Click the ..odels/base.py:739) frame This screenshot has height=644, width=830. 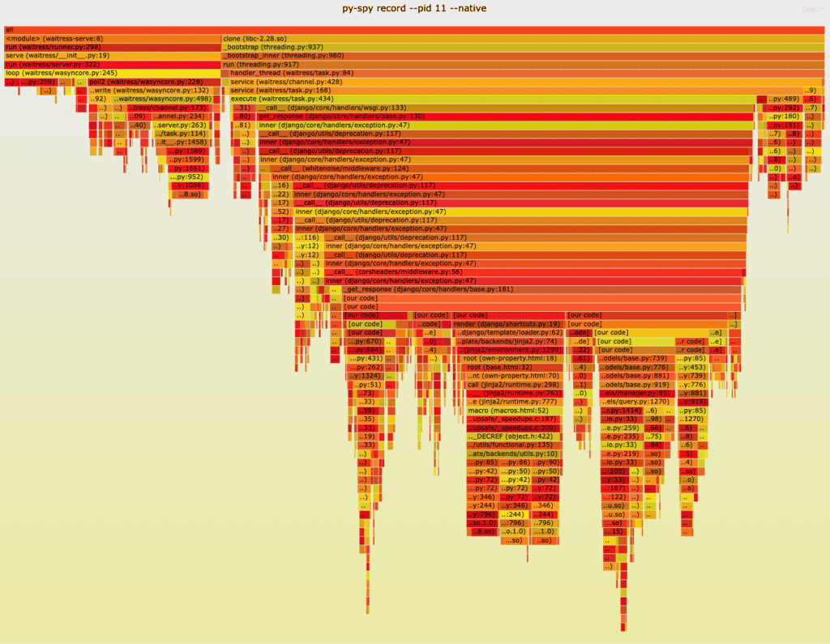(x=636, y=359)
